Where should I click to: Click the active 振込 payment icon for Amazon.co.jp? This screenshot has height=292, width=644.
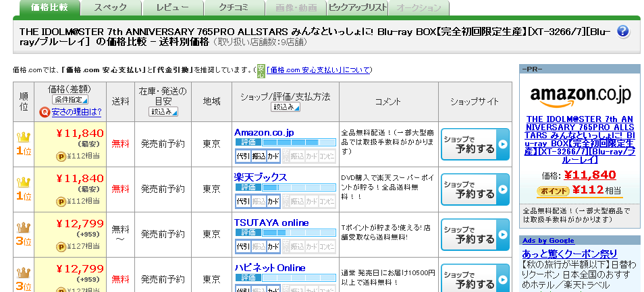(x=259, y=156)
